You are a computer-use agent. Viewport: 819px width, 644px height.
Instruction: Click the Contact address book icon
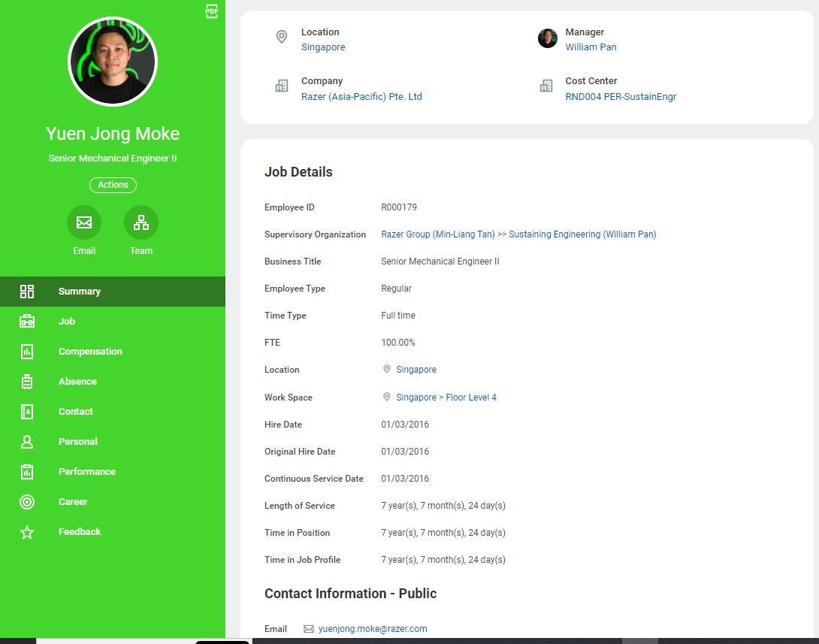27,412
